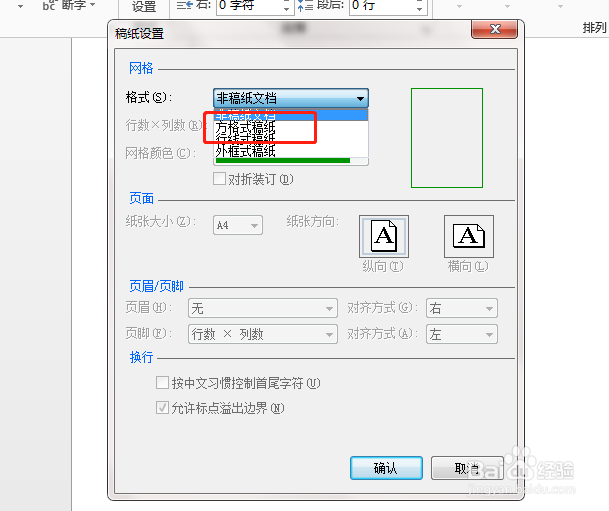The image size is (609, 511).
Task: Toggle 允许标点溢出边界 checkbox
Action: tap(162, 408)
